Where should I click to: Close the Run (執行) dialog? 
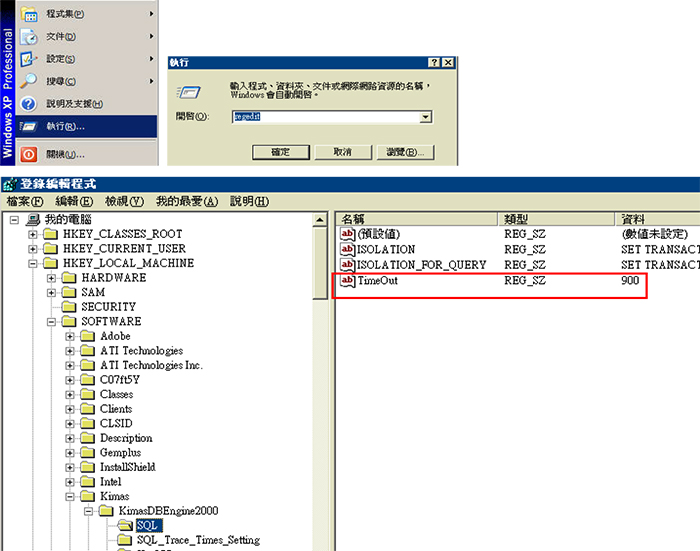tap(448, 63)
